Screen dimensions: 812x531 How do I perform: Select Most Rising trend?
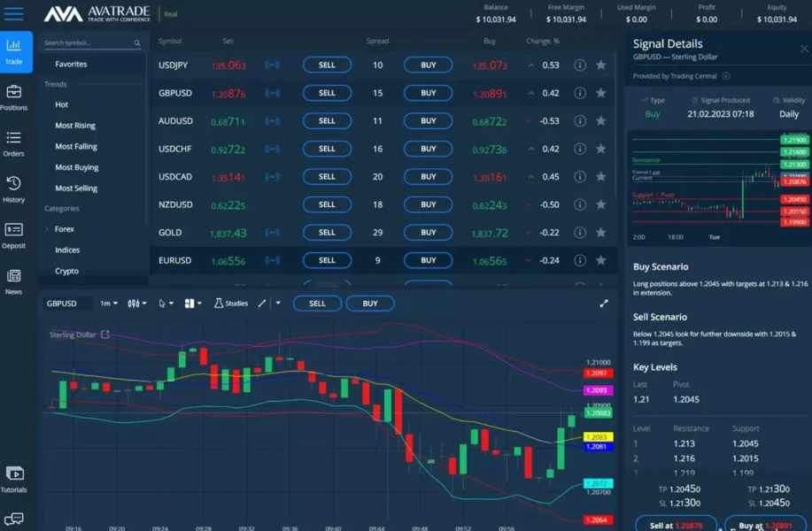click(x=75, y=126)
